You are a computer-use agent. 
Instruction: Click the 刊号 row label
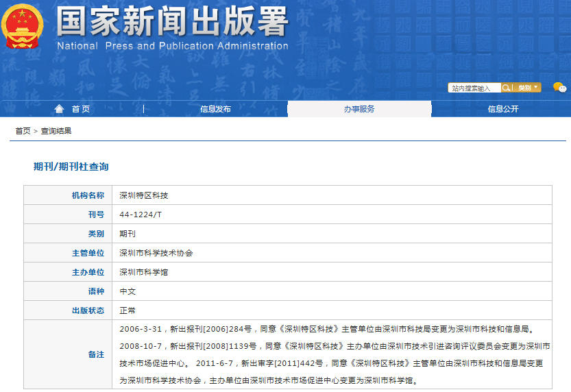[96, 215]
